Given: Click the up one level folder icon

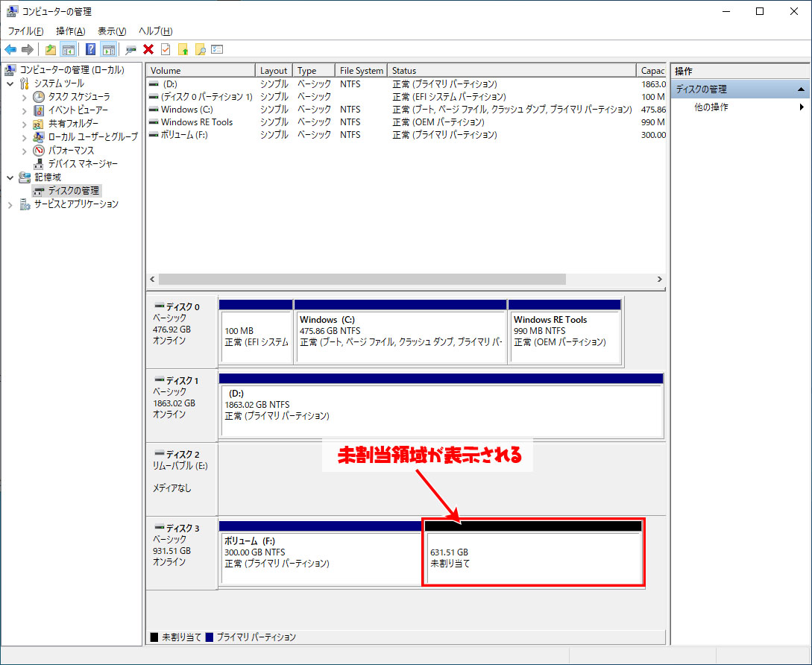Looking at the screenshot, I should (x=50, y=50).
